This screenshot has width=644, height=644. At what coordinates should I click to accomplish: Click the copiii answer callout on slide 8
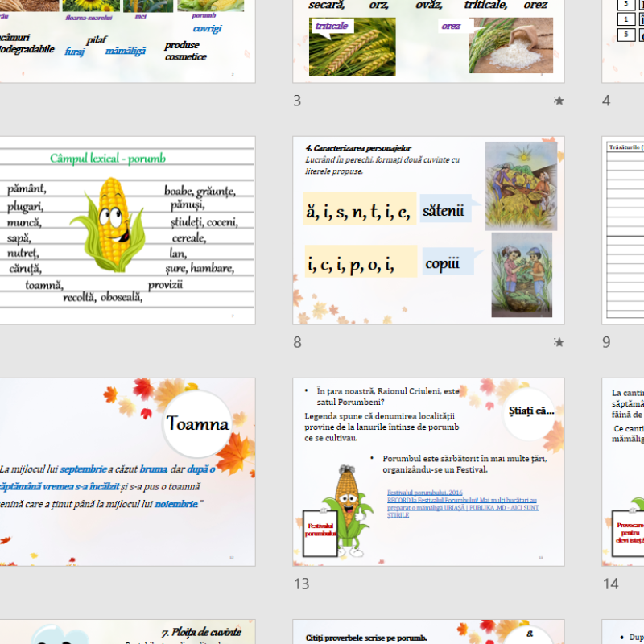pos(444,263)
